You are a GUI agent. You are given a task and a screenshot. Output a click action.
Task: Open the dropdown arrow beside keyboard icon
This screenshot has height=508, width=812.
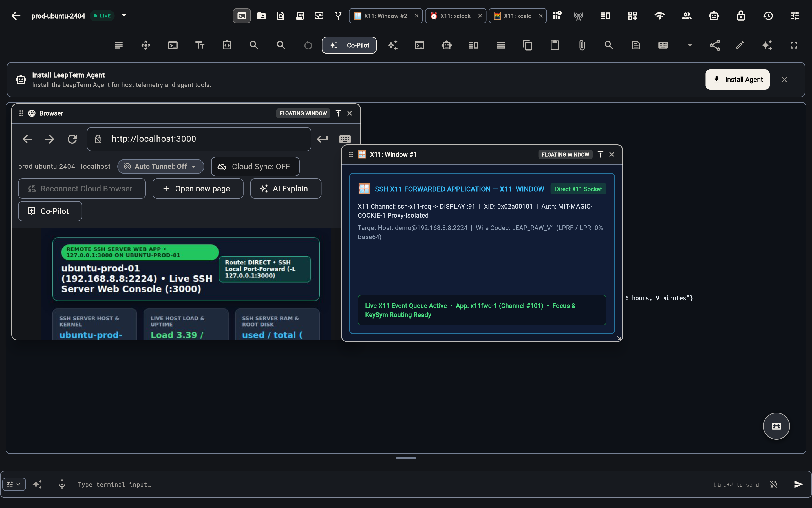click(x=690, y=45)
